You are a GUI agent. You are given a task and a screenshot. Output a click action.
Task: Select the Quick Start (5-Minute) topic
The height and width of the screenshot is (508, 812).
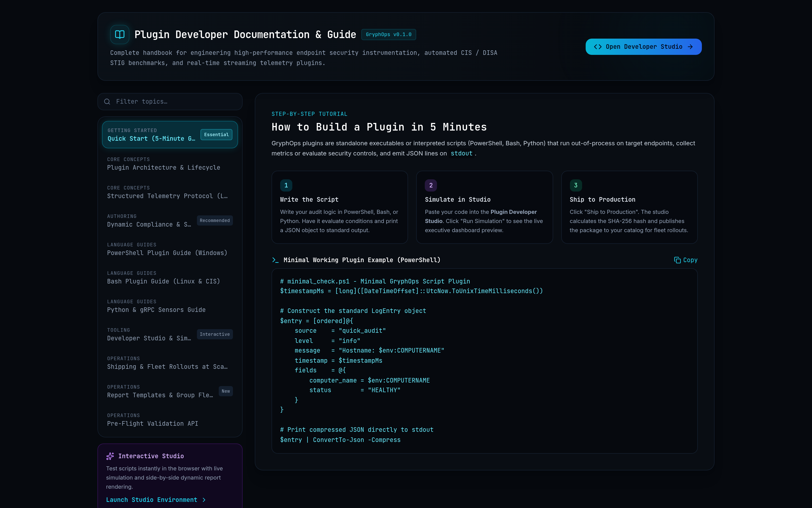click(x=170, y=135)
